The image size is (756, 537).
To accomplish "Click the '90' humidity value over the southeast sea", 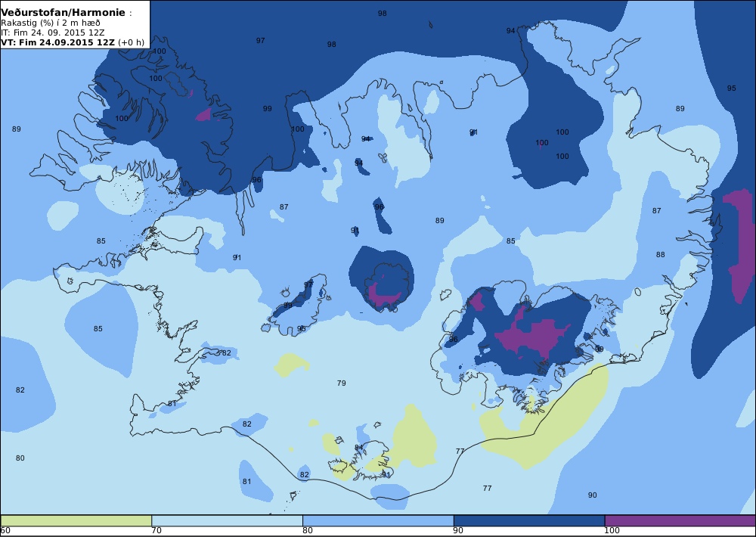I will (x=593, y=495).
